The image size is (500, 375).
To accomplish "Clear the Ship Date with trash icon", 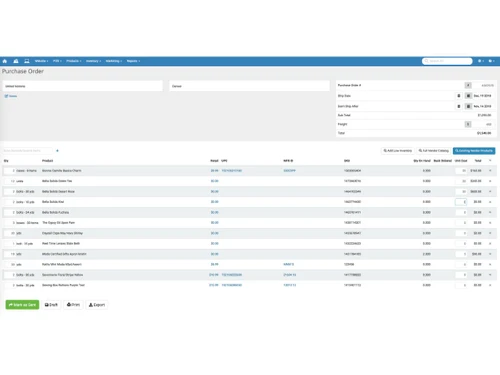I will click(459, 96).
